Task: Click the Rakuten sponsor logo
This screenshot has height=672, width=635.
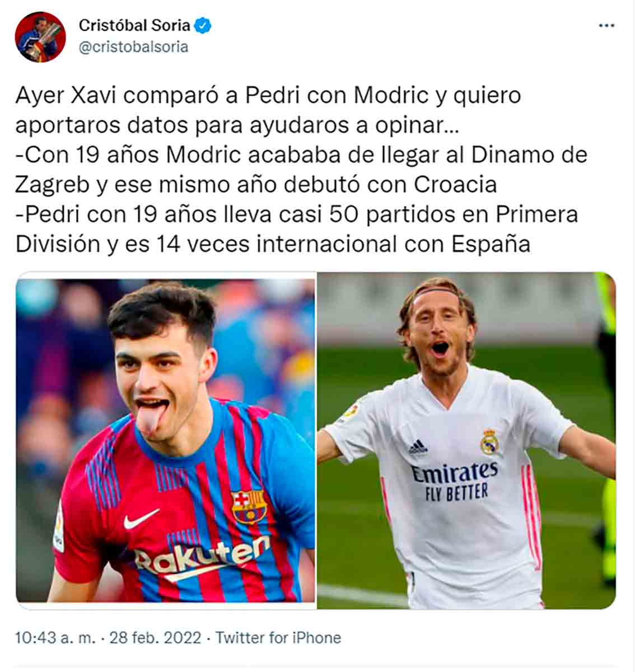Action: tap(202, 557)
